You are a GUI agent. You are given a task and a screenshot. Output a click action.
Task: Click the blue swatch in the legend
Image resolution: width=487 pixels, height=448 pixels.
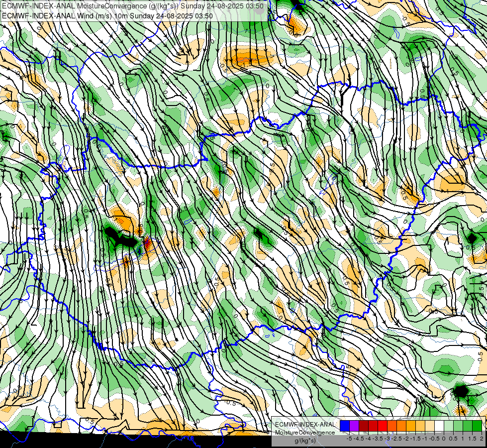pyautogui.click(x=345, y=426)
